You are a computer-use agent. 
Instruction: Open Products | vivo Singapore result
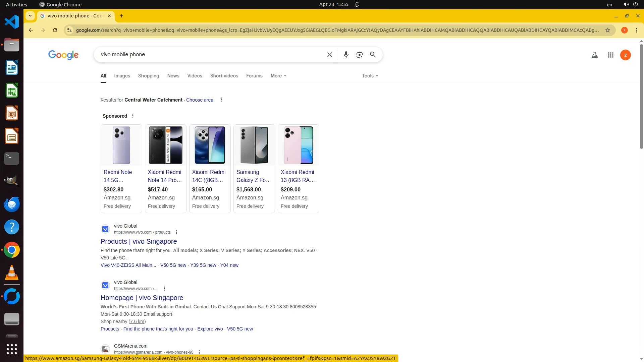[x=139, y=241]
